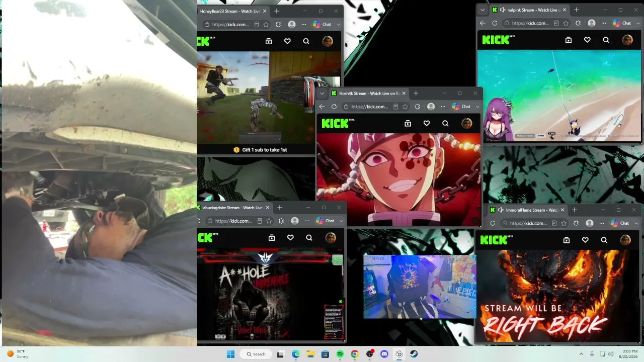Open File Explorer from the taskbar
Viewport: 644px width, 362px height.
coord(310,354)
